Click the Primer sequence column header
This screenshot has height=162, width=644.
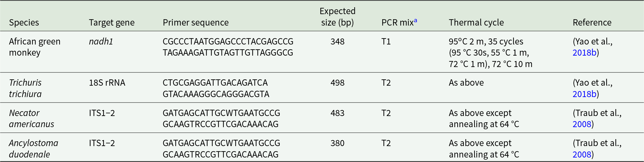coord(196,23)
